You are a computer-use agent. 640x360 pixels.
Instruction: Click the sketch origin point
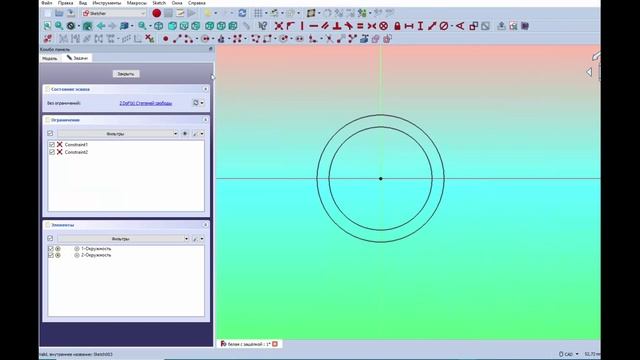point(380,178)
